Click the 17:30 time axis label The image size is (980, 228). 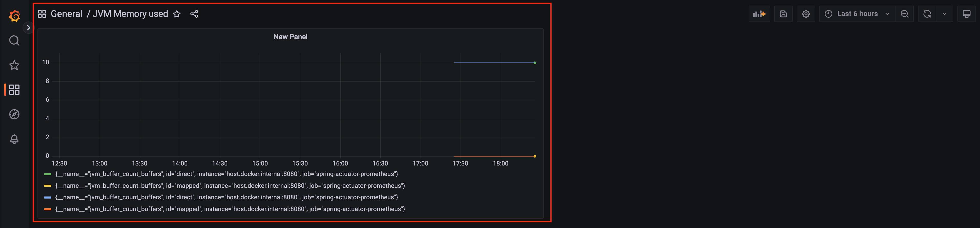[460, 163]
